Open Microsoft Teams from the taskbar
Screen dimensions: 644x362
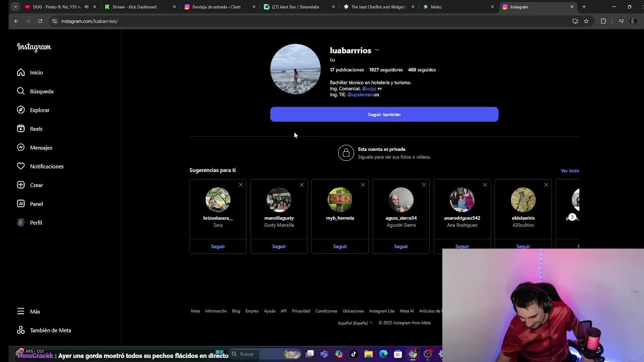coord(324,354)
